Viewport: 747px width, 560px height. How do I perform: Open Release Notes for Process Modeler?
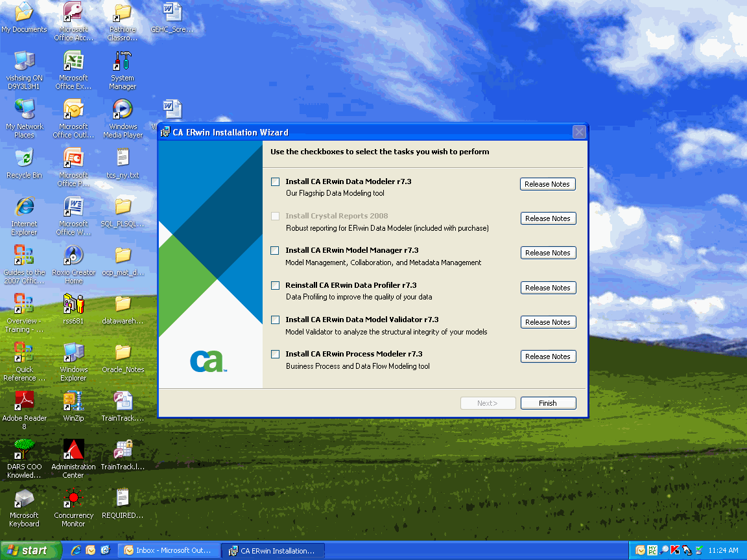[548, 356]
